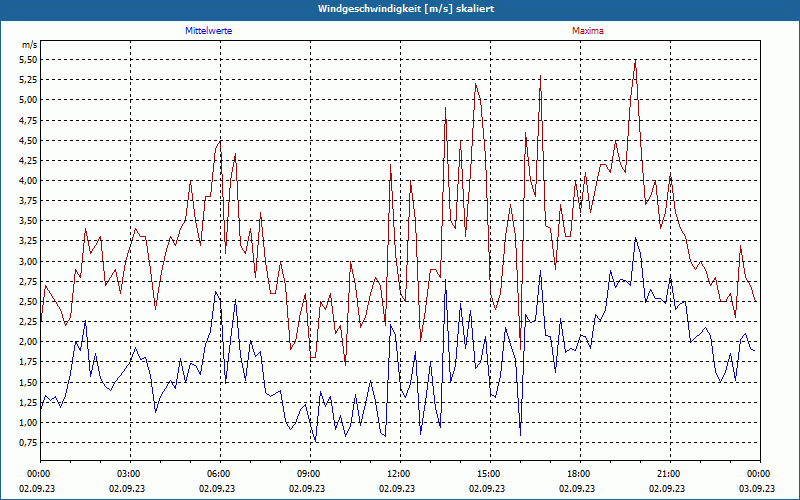Click the 0,75 y-axis value
Screen dimensions: 800x500
(x=30, y=442)
